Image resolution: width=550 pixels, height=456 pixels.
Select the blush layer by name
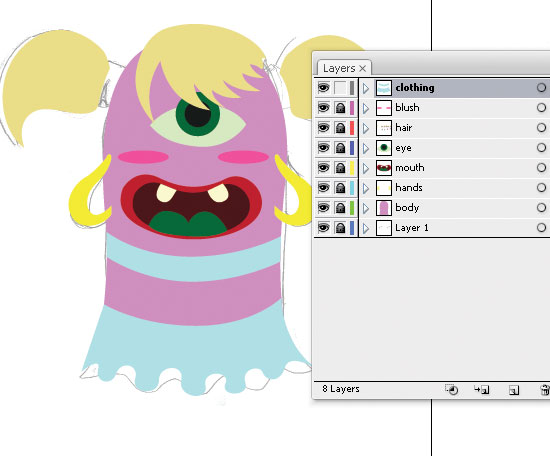[x=407, y=107]
